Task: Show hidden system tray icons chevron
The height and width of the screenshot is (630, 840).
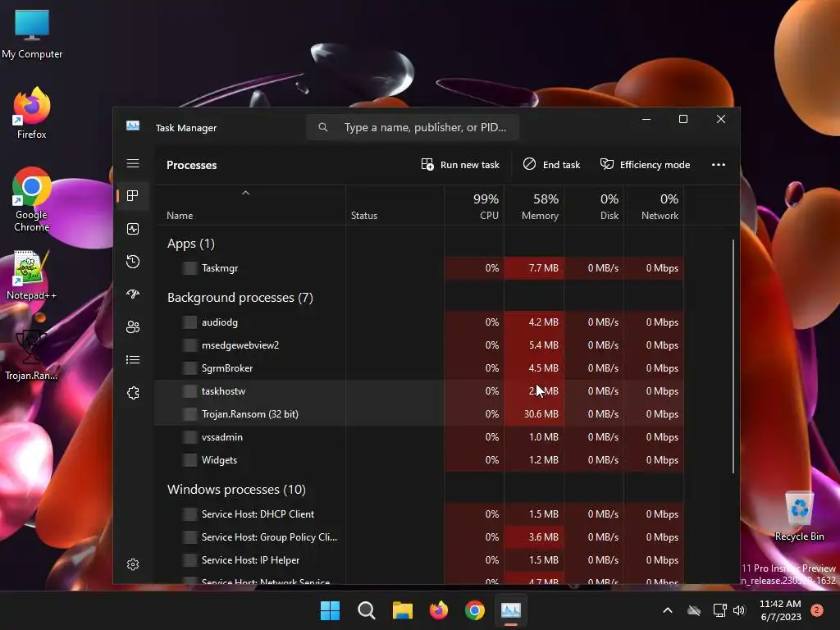Action: tap(668, 610)
